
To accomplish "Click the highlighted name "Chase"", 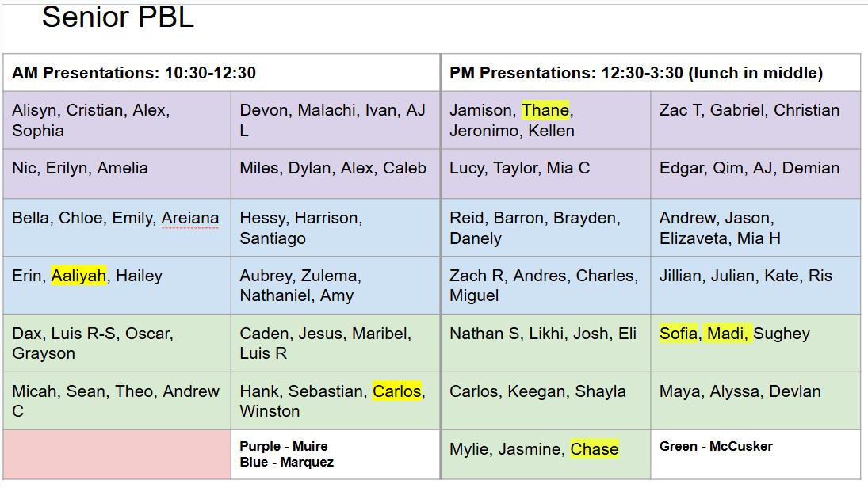I will click(594, 449).
